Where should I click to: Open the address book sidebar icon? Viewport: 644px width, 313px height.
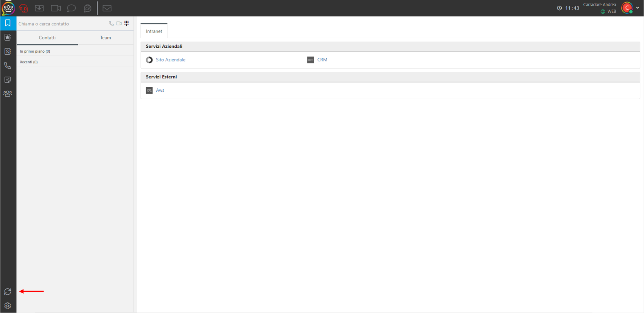coord(8,51)
